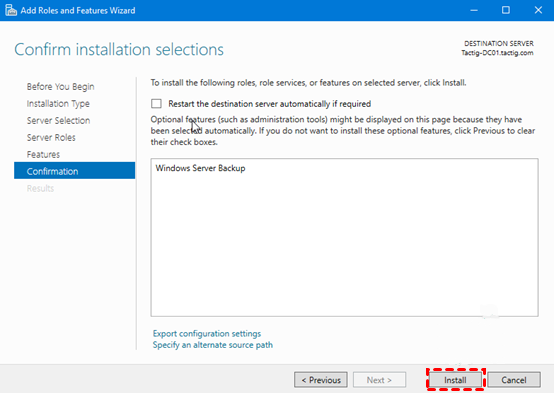Minimize the wizard window
The image size is (554, 393).
(474, 10)
